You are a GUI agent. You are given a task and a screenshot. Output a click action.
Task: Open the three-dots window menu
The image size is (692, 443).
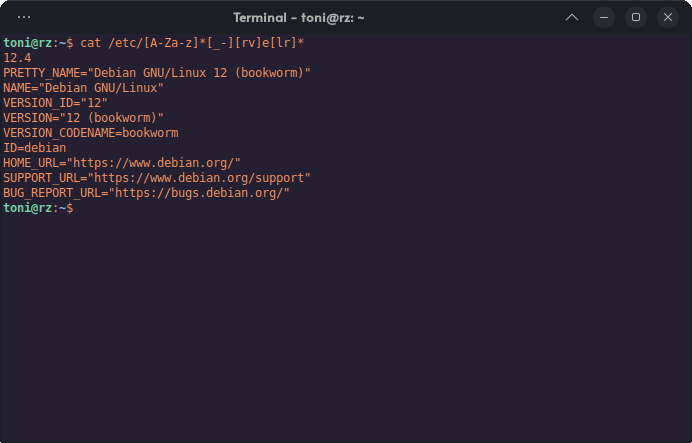tap(24, 17)
